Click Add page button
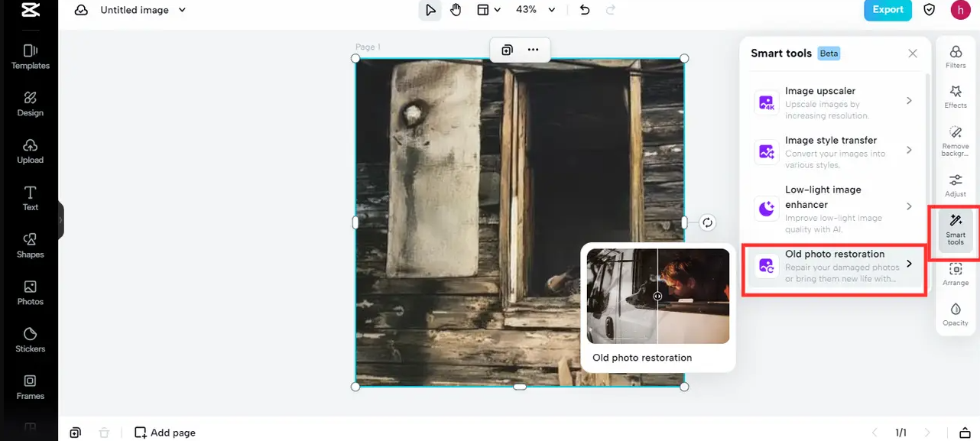This screenshot has width=980, height=441. tap(165, 433)
